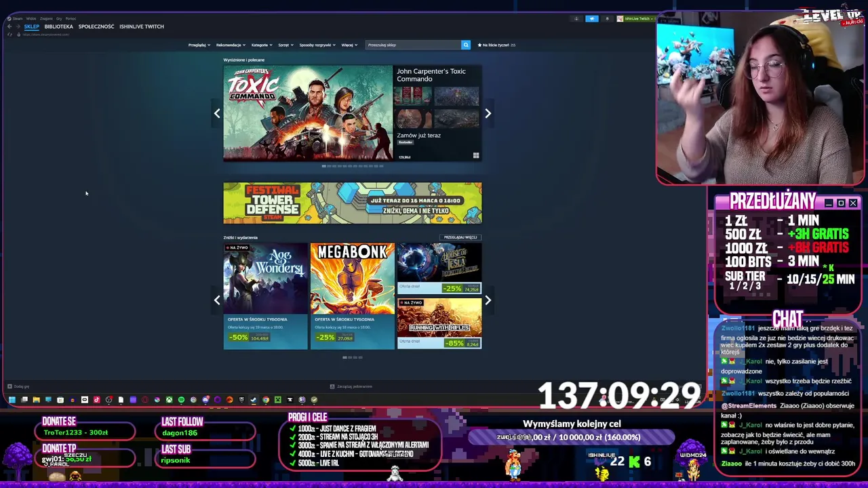Open the Windows Start menu

pos(12,400)
